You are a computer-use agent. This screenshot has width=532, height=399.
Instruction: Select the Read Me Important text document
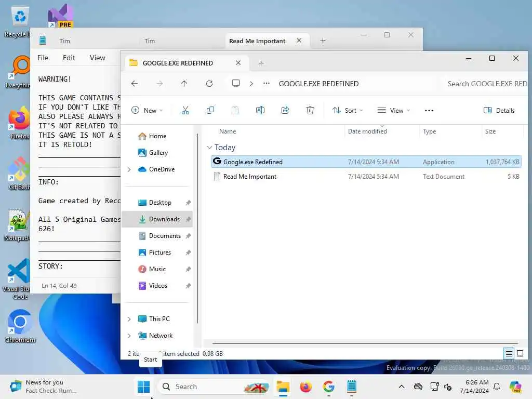click(366, 177)
